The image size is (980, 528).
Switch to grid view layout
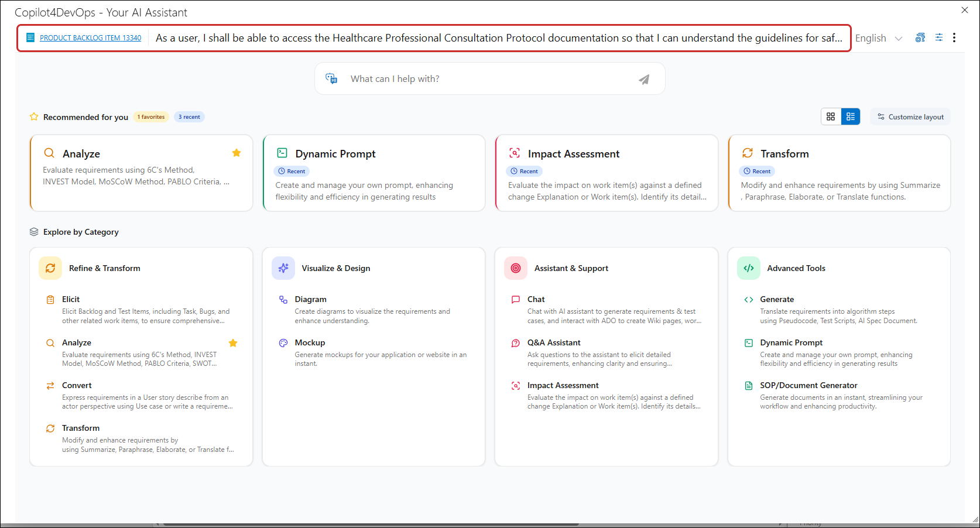(x=831, y=116)
